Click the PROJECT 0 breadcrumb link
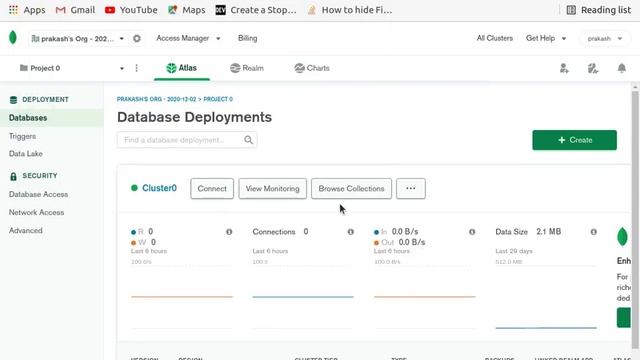This screenshot has height=360, width=640. (218, 99)
